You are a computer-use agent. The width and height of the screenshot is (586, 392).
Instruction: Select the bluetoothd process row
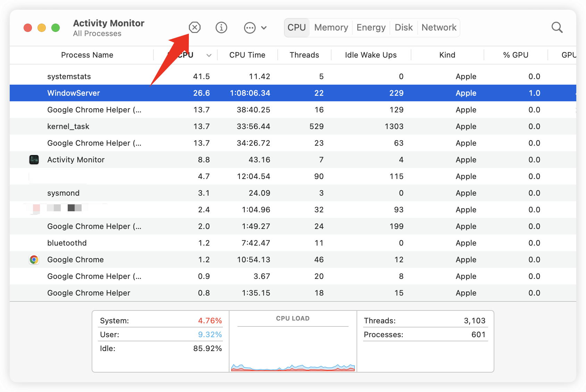point(293,243)
